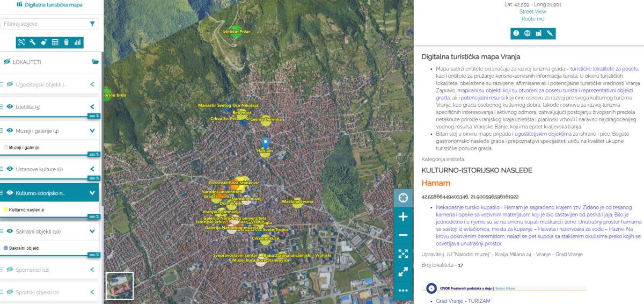The image size is (644, 304).
Task: Open the zoom-to-extent tool in the layer toolbar
Action: coord(21,42)
